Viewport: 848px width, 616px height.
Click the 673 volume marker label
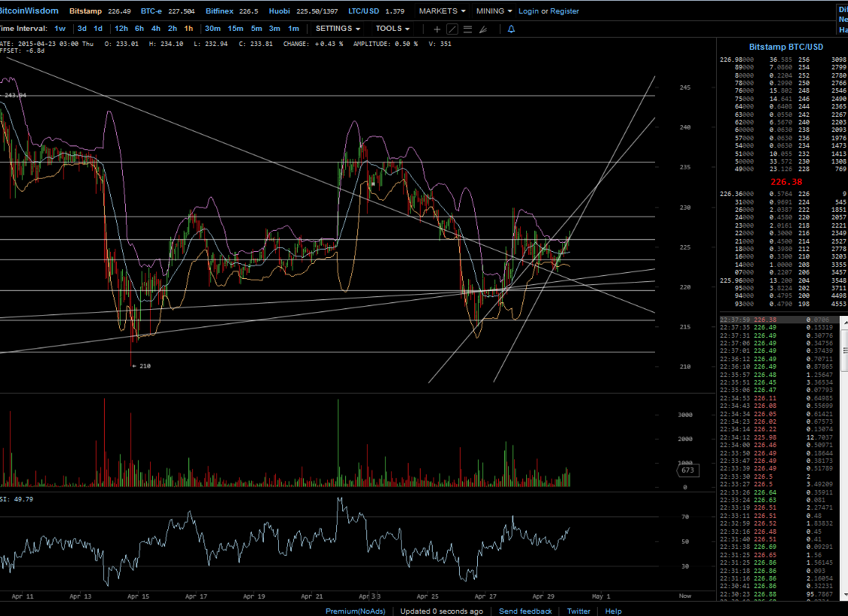(x=687, y=470)
